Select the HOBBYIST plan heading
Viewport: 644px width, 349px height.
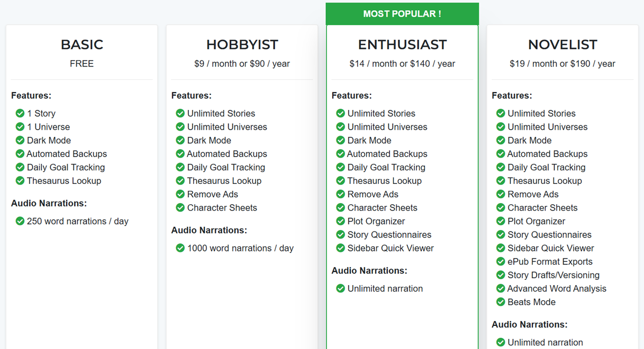coord(242,44)
